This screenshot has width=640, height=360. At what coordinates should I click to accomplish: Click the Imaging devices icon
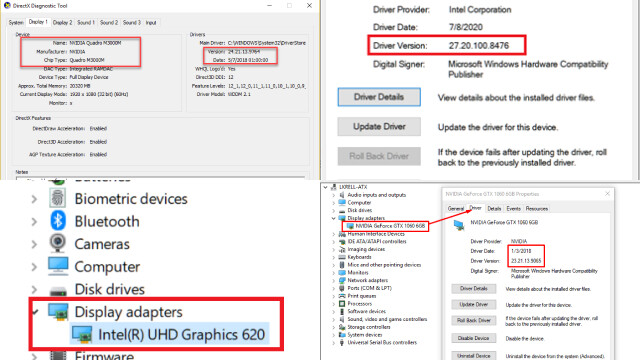pyautogui.click(x=342, y=249)
